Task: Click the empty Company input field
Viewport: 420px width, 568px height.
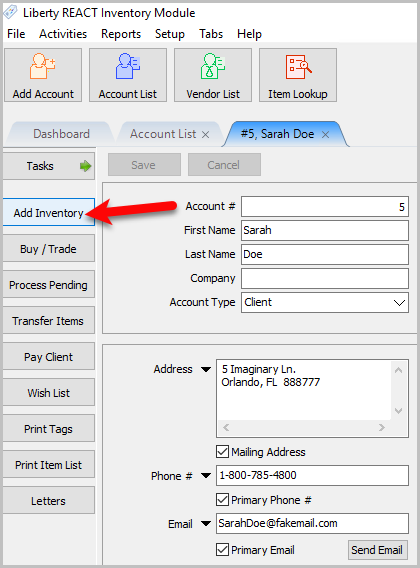Action: click(325, 278)
